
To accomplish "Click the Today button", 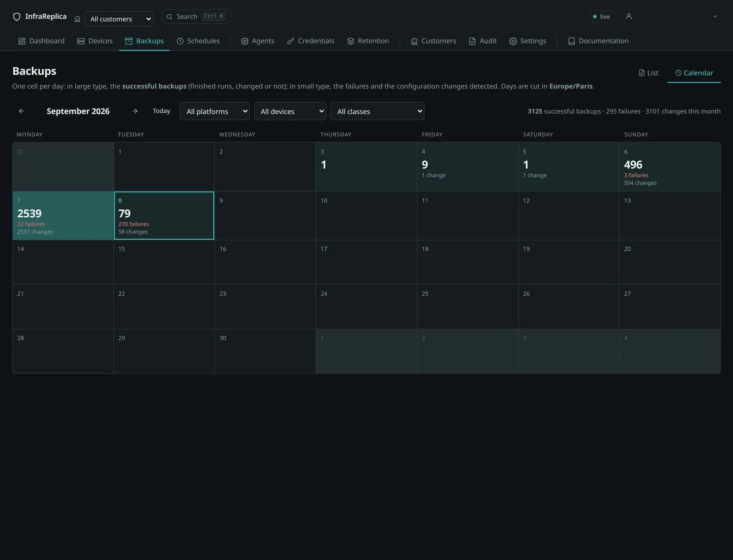I will (161, 111).
